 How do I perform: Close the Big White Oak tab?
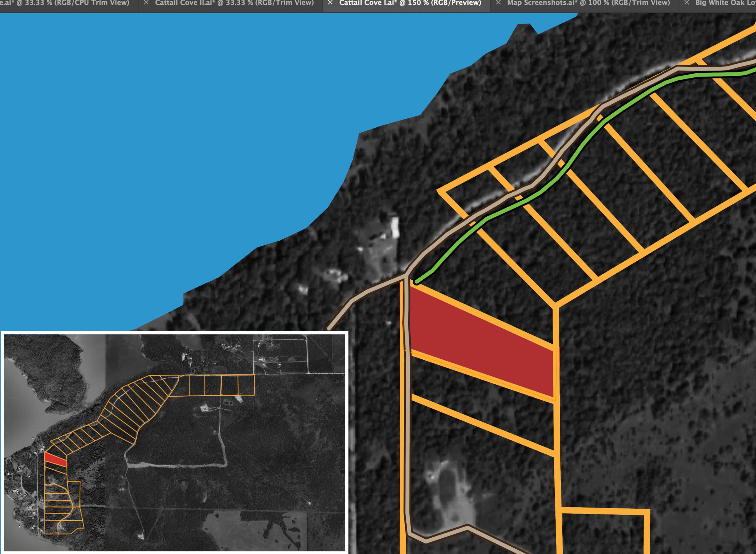click(687, 3)
